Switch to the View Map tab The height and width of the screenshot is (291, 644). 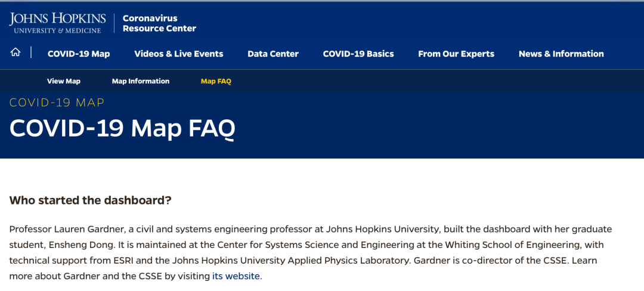[x=64, y=81]
